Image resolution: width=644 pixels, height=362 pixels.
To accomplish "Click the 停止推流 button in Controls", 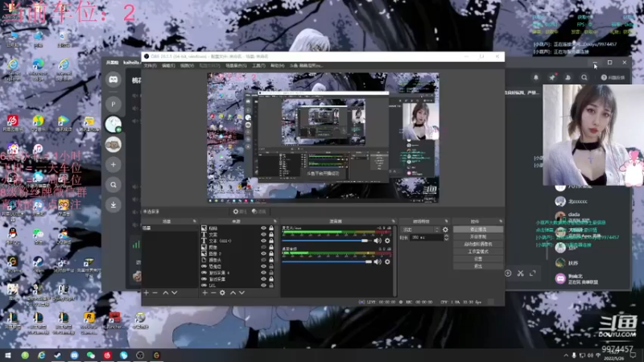I will pyautogui.click(x=478, y=229).
